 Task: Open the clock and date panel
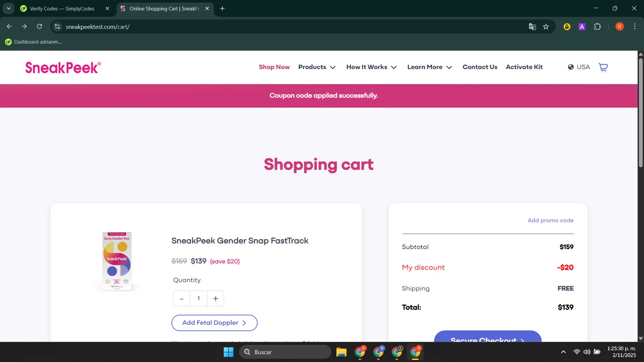pyautogui.click(x=622, y=352)
